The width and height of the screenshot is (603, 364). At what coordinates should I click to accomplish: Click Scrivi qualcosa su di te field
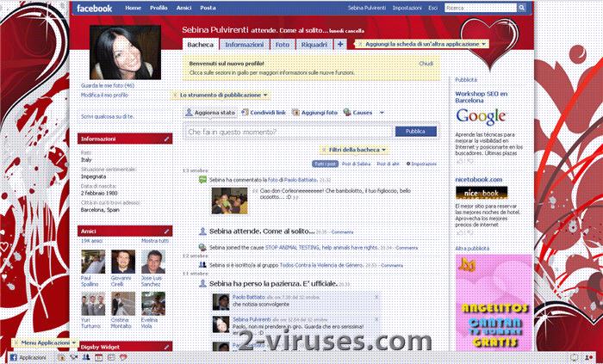coord(108,116)
